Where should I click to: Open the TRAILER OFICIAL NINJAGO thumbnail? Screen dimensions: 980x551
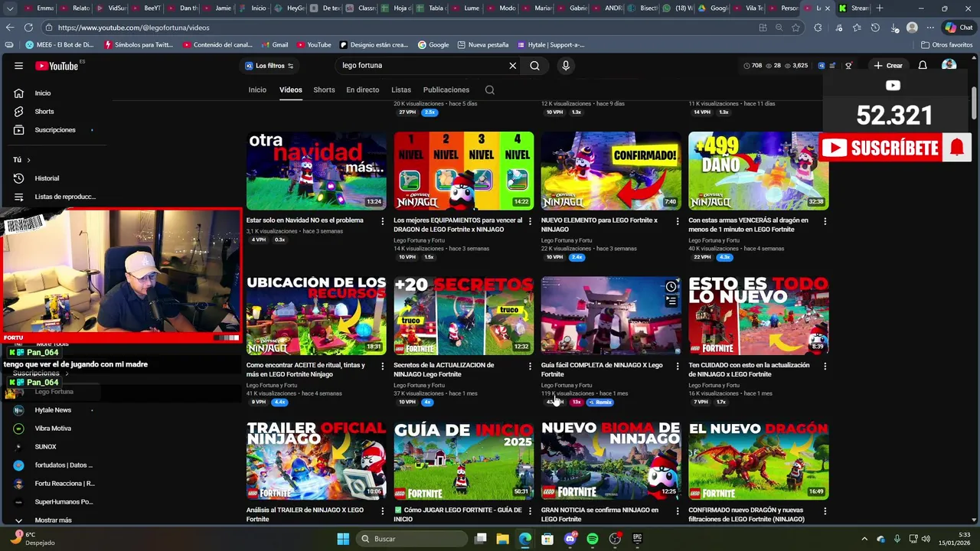click(316, 460)
